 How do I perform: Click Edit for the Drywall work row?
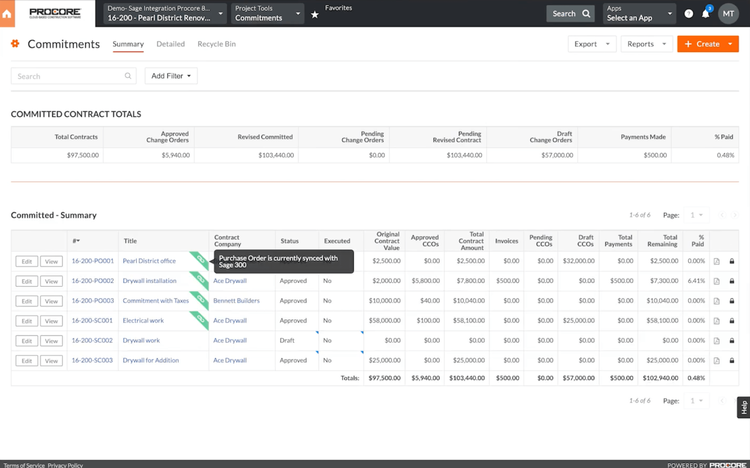tap(27, 340)
